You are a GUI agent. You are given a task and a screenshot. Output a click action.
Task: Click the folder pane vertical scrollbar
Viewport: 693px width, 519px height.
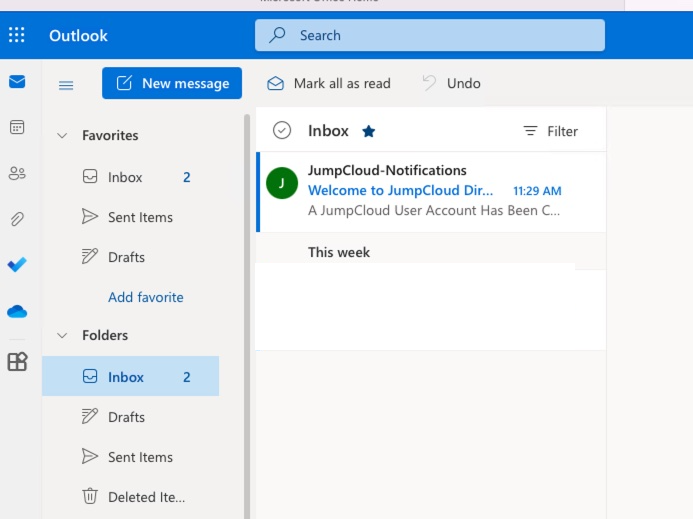click(x=247, y=316)
